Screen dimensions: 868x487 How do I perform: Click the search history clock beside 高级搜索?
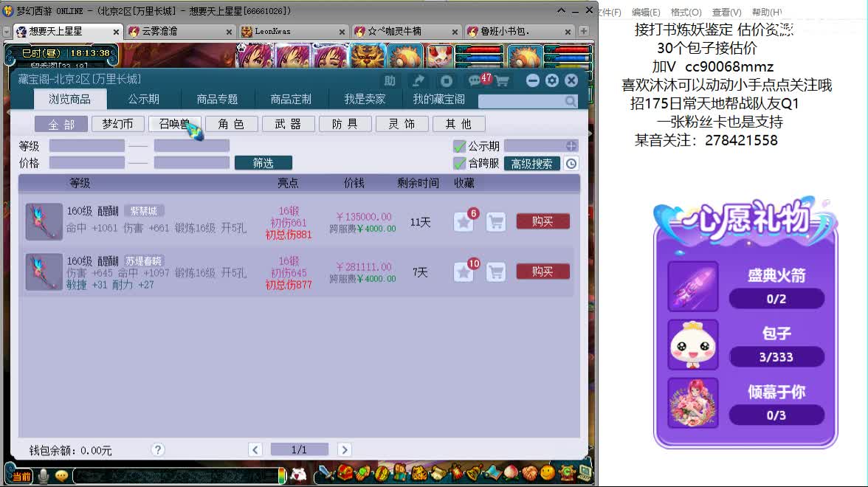pyautogui.click(x=571, y=164)
